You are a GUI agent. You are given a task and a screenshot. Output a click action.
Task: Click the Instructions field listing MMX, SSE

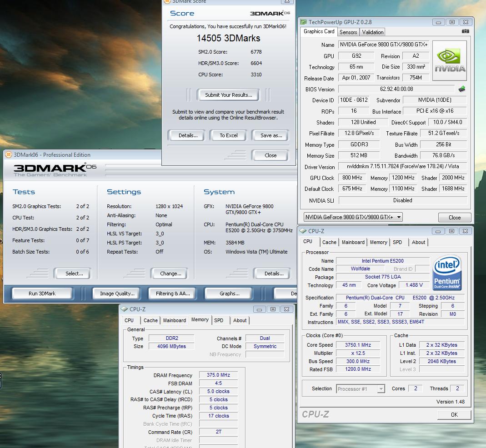(x=400, y=322)
